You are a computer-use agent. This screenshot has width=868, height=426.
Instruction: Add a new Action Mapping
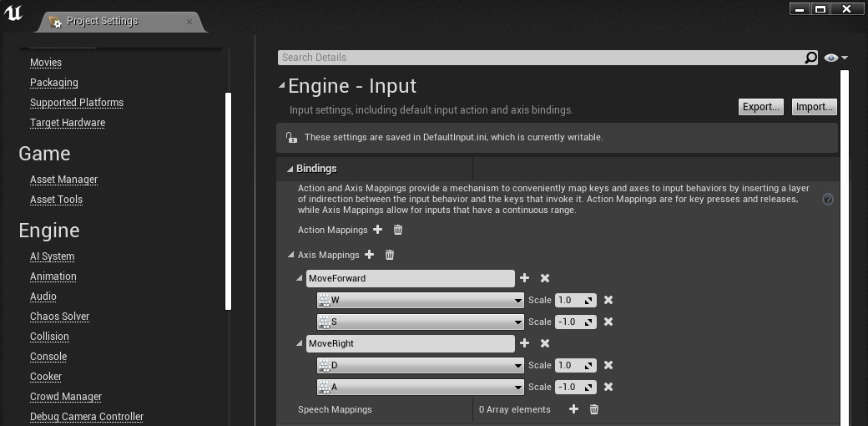(377, 230)
